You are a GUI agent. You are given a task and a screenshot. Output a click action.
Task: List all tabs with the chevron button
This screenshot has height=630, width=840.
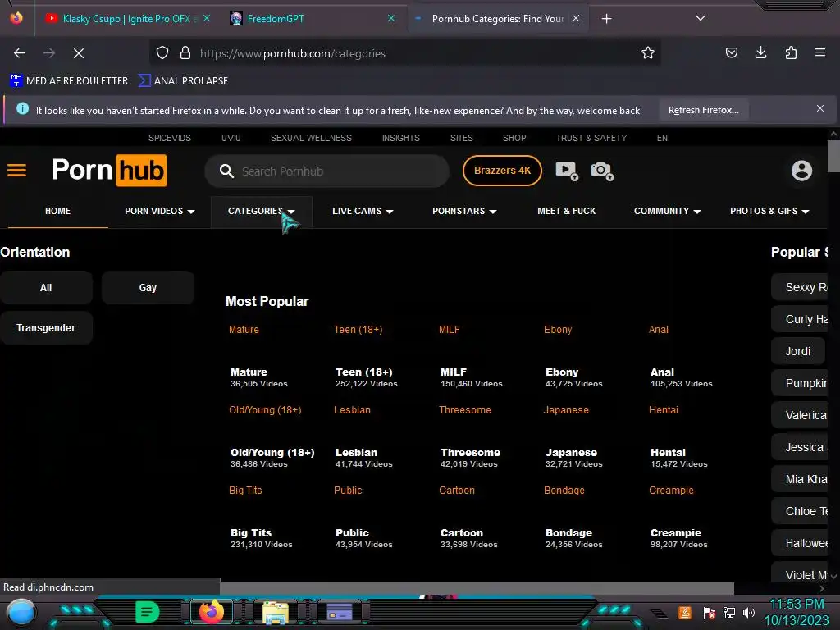coord(701,18)
